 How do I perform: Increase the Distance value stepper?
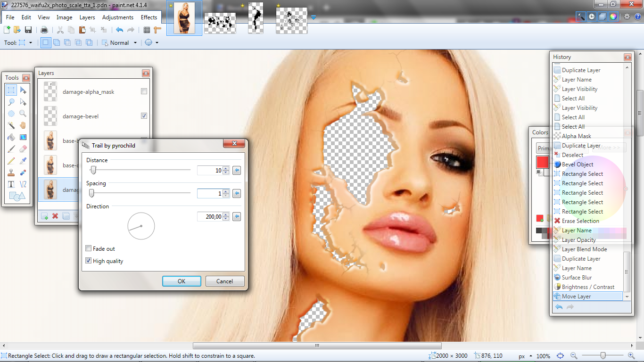point(226,168)
